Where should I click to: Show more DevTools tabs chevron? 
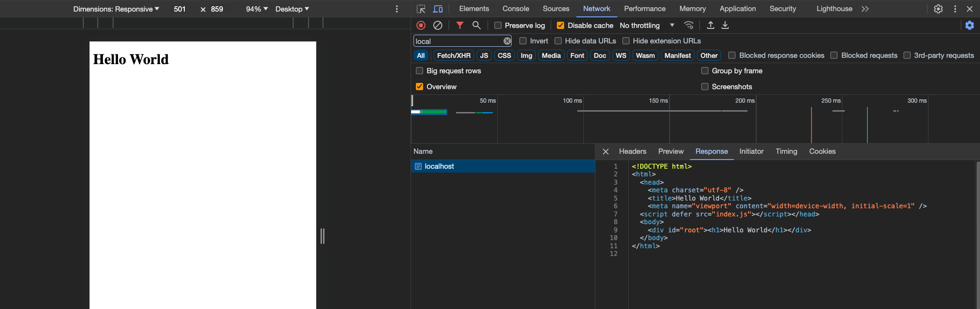point(865,9)
